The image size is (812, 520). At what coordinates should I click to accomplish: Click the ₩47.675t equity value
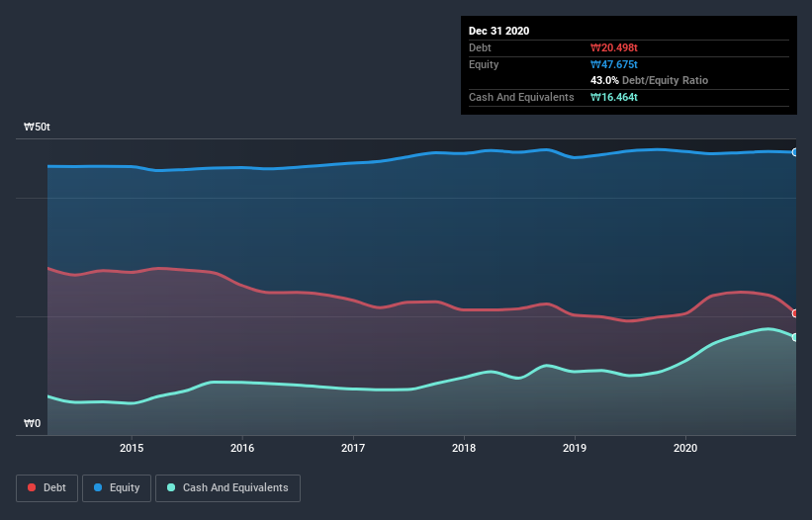614,64
